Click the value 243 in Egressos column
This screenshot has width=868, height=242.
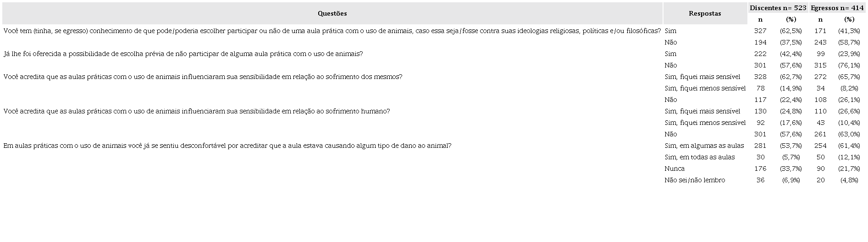pos(820,42)
